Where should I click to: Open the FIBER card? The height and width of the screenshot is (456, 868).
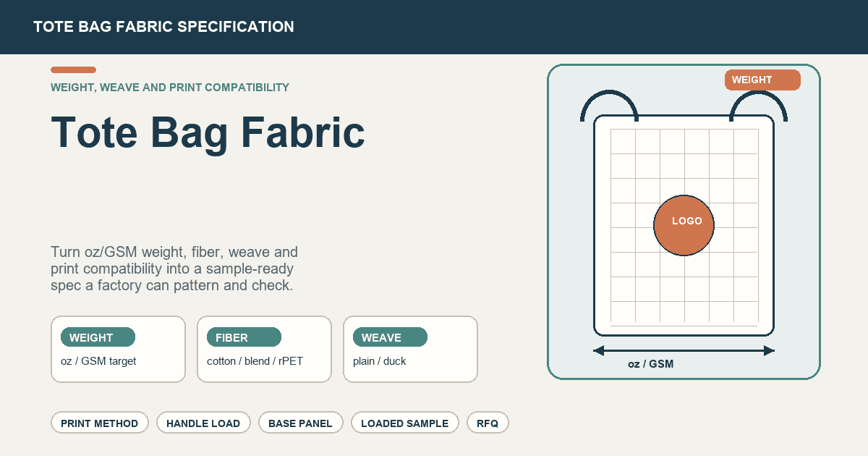[264, 349]
